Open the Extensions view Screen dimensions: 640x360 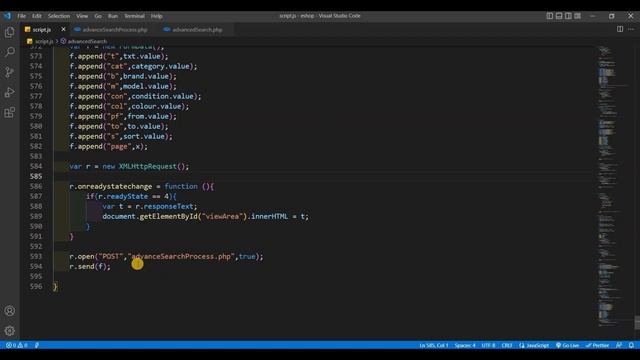(x=9, y=112)
